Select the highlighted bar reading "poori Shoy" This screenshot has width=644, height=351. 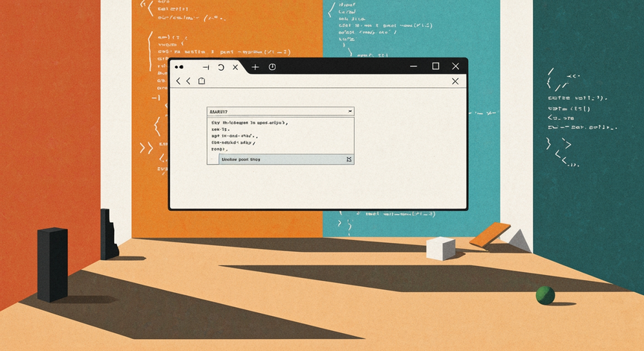point(286,159)
